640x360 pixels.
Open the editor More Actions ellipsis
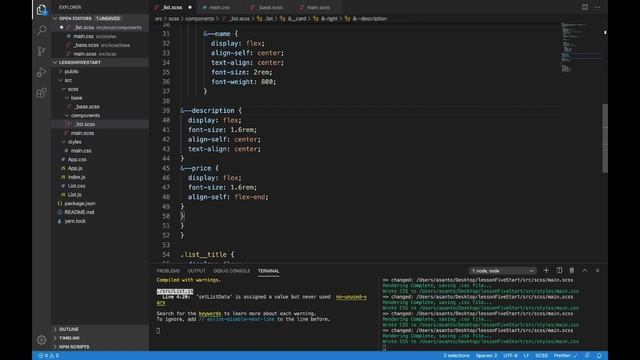[x=598, y=7]
